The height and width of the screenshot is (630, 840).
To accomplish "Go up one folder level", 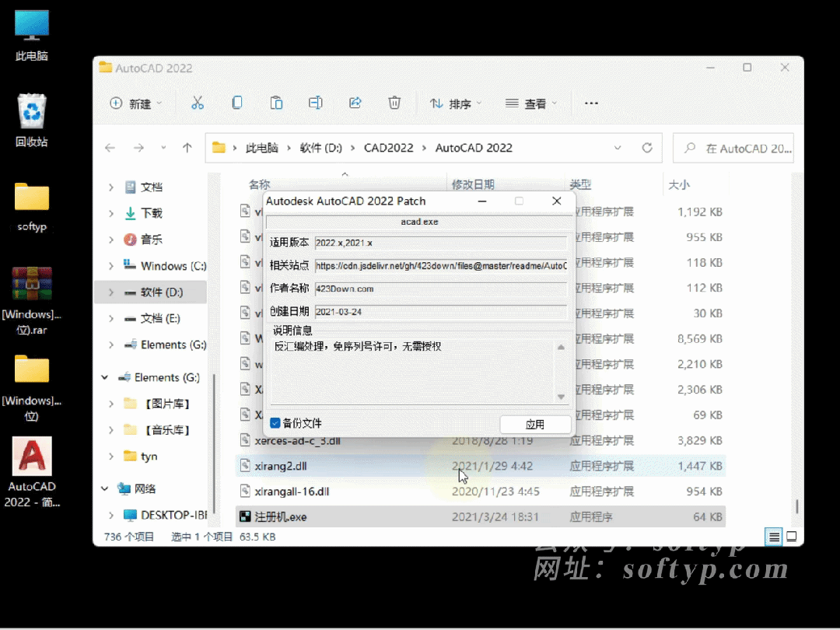I will coord(187,148).
